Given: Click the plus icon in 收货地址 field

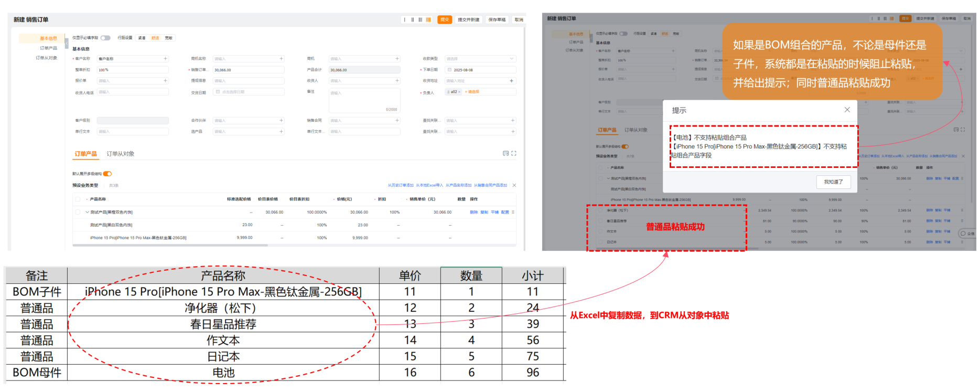Looking at the screenshot, I should tap(511, 81).
